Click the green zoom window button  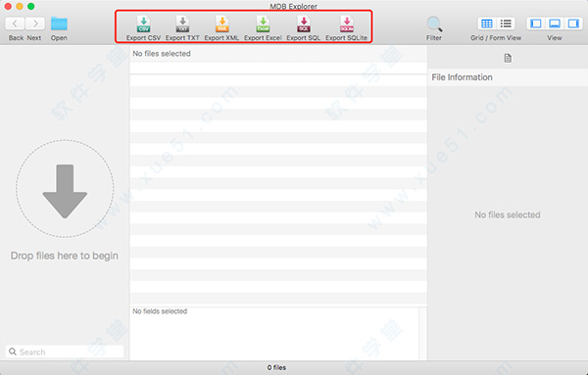[31, 6]
